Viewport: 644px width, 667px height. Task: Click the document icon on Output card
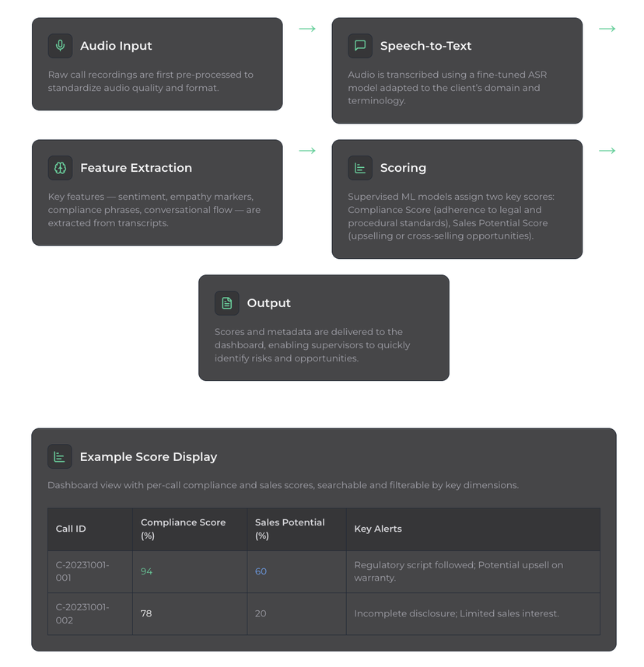click(227, 303)
